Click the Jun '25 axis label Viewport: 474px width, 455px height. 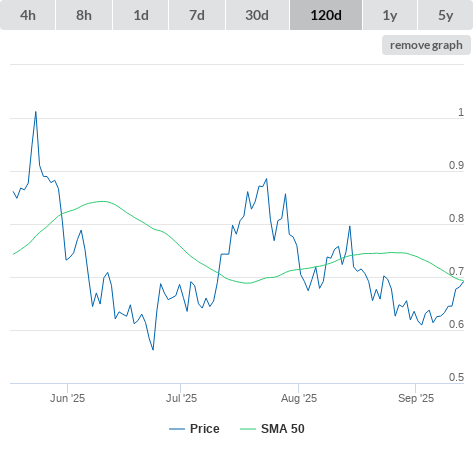(x=68, y=398)
